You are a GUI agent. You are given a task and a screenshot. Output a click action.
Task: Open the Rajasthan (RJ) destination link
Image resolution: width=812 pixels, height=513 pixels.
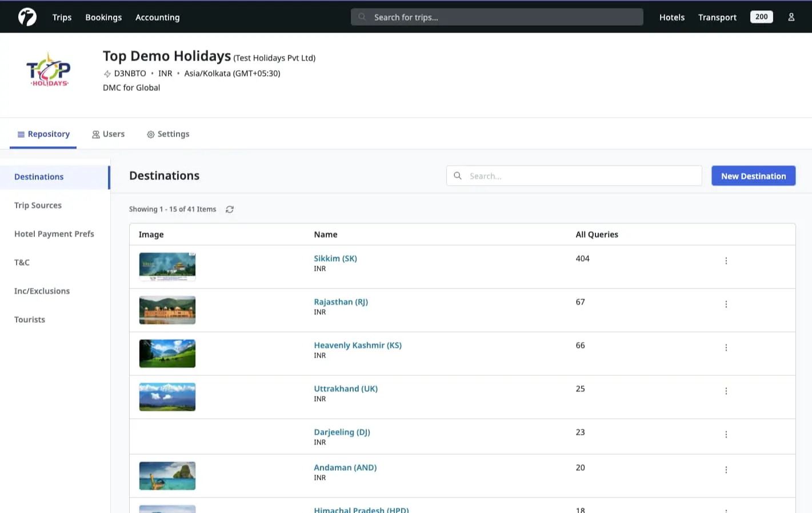(341, 302)
